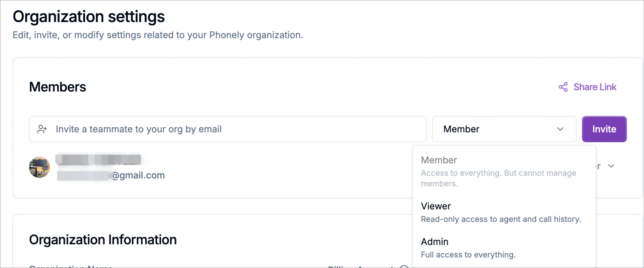Choose the Member option in the open list
Image resolution: width=644 pixels, height=268 pixels.
click(x=439, y=160)
